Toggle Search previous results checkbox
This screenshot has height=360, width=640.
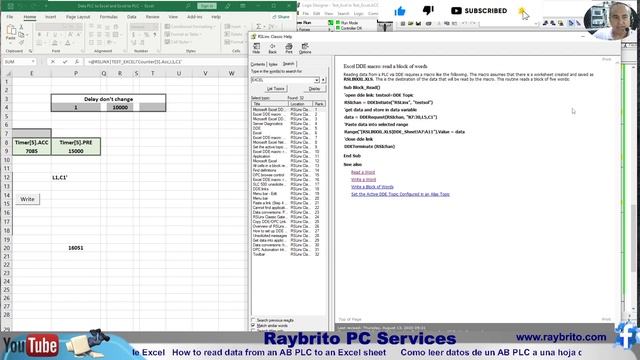[253, 320]
